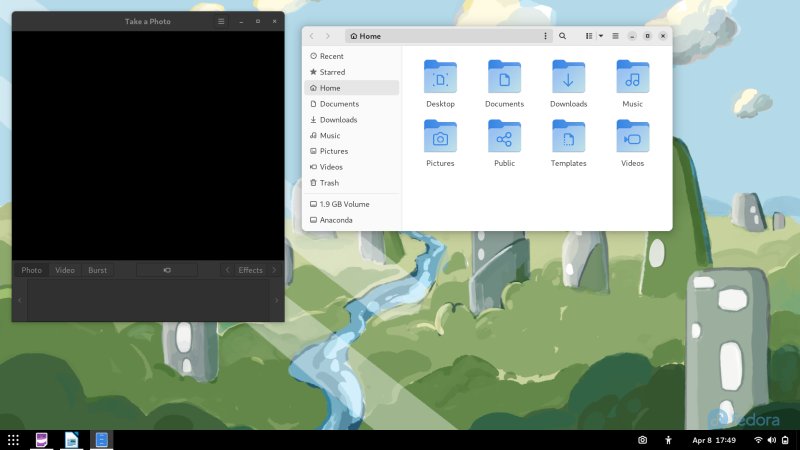Screen dimensions: 800x450
Task: Click the Wi-Fi status icon
Action: coord(758,440)
